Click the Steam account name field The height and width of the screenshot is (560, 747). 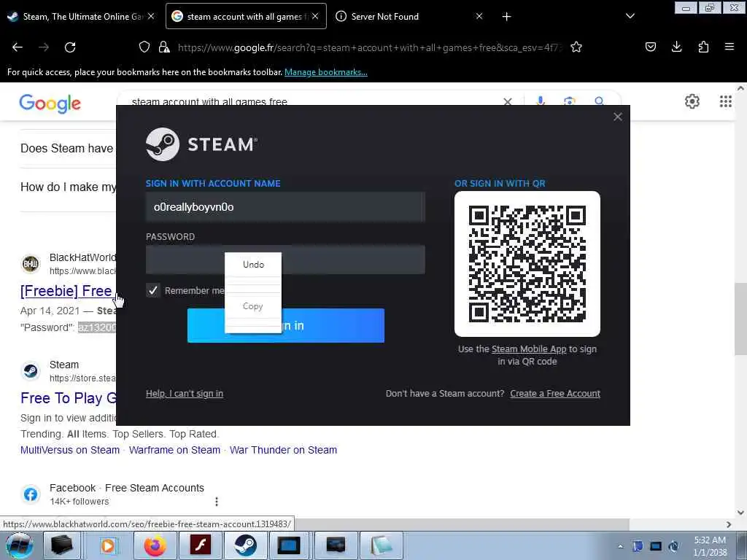coord(285,207)
